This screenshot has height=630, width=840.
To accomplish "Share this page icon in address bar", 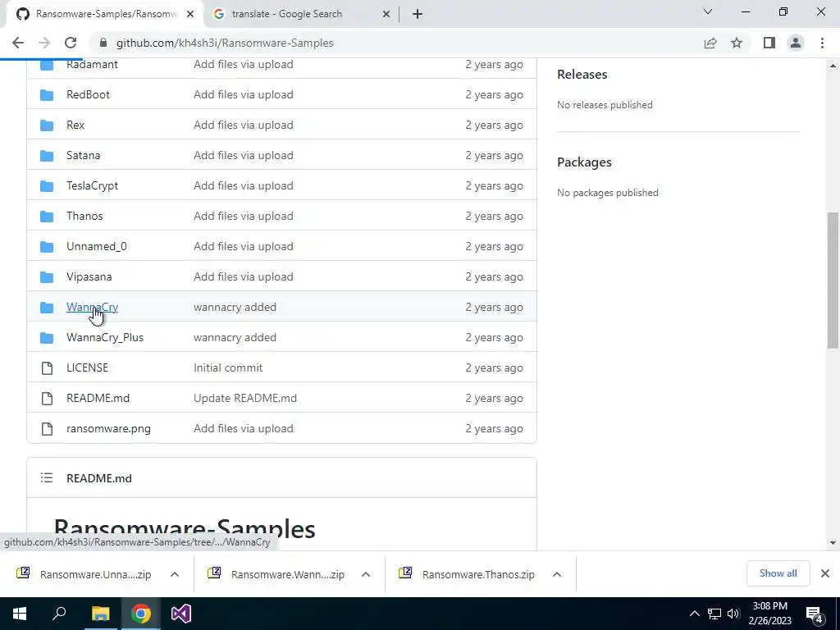I will coord(710,43).
